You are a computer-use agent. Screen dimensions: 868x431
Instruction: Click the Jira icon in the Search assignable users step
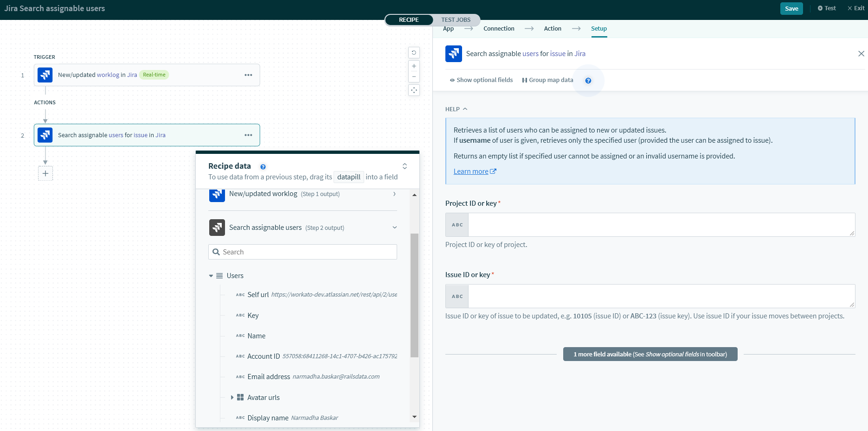click(x=454, y=53)
